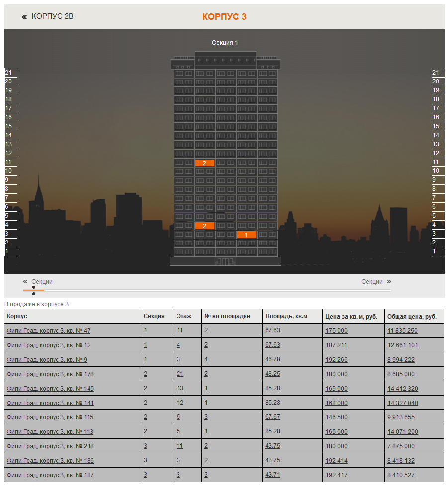Click the right Секции label
Image resolution: width=448 pixels, height=486 pixels.
tap(372, 281)
